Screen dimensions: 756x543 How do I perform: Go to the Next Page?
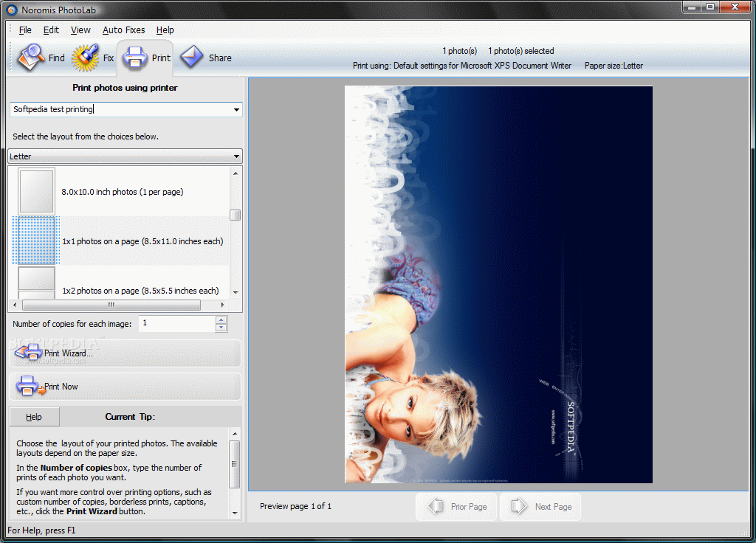click(x=540, y=506)
